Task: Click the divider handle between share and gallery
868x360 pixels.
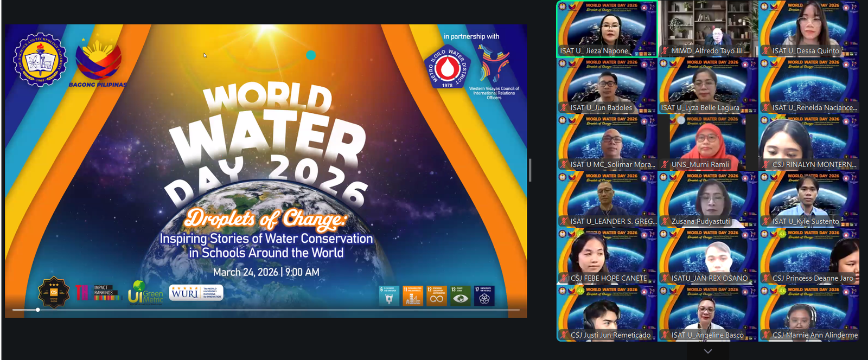Action: click(x=530, y=170)
